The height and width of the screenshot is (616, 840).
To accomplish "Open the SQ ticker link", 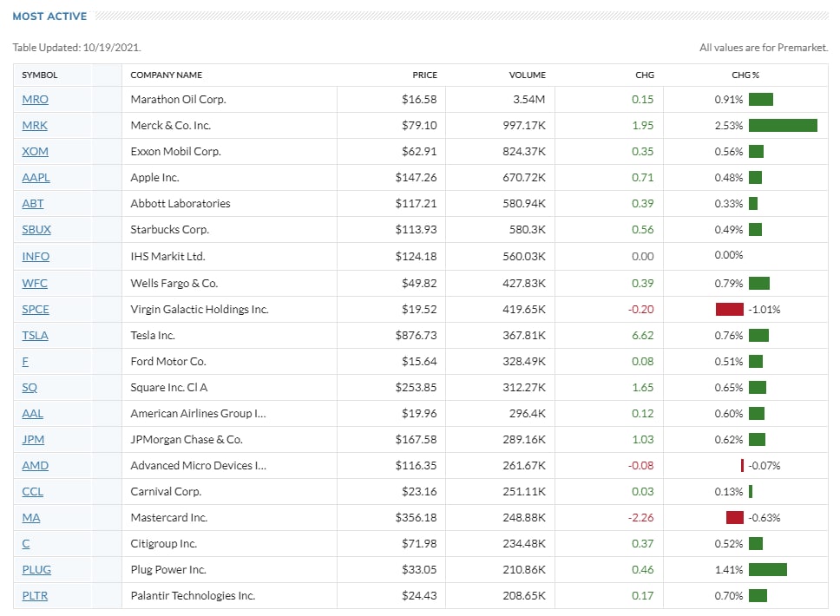I will point(30,387).
